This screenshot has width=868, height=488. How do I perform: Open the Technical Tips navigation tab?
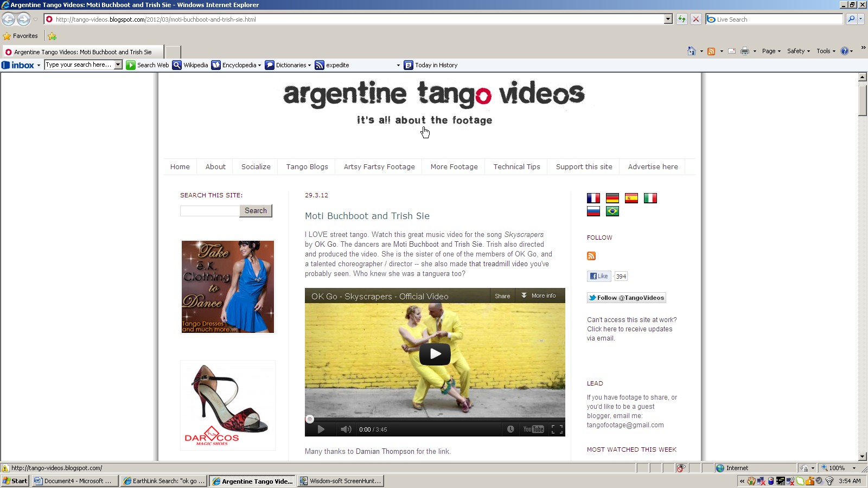click(x=517, y=166)
